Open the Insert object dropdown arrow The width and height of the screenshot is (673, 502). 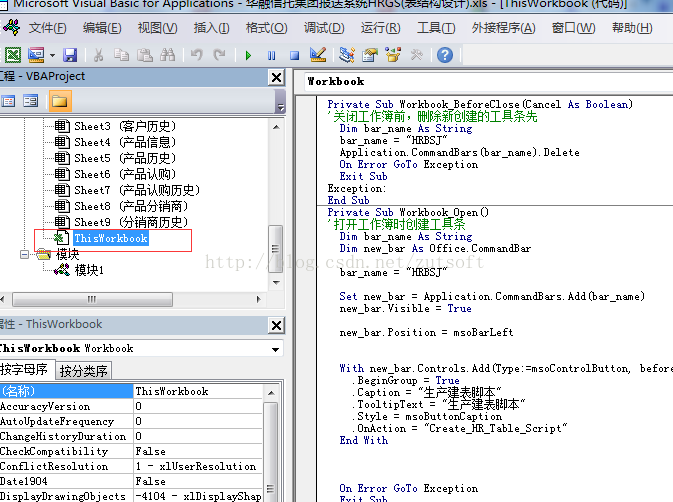coord(52,55)
